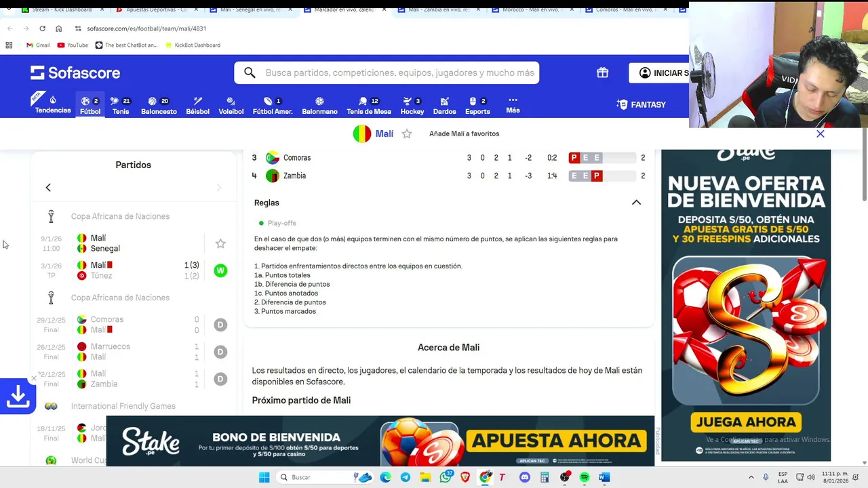Screen dimensions: 868x488
Task: Open the Tendencias section
Action: [x=53, y=104]
